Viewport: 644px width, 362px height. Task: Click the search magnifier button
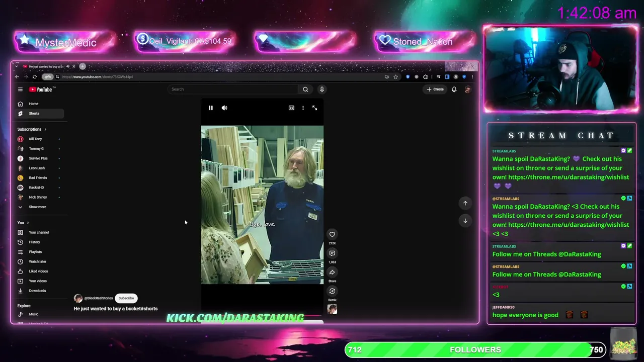click(x=305, y=89)
